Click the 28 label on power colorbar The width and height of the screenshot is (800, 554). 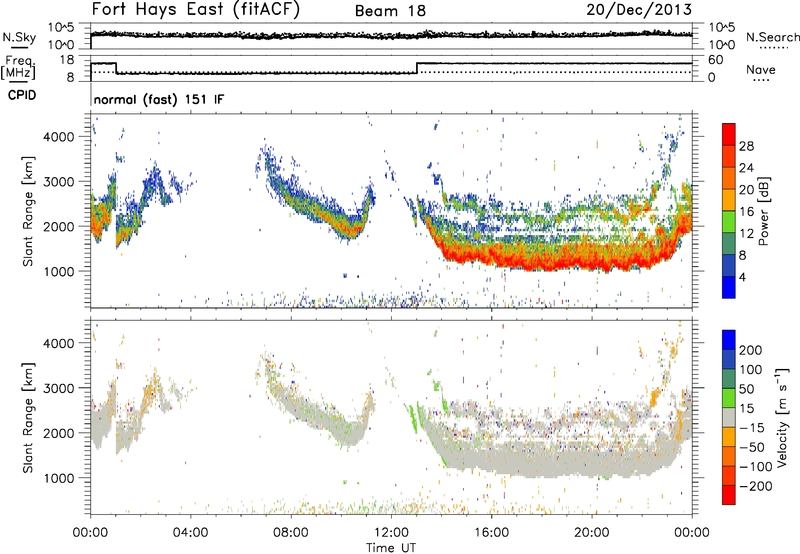click(x=746, y=146)
